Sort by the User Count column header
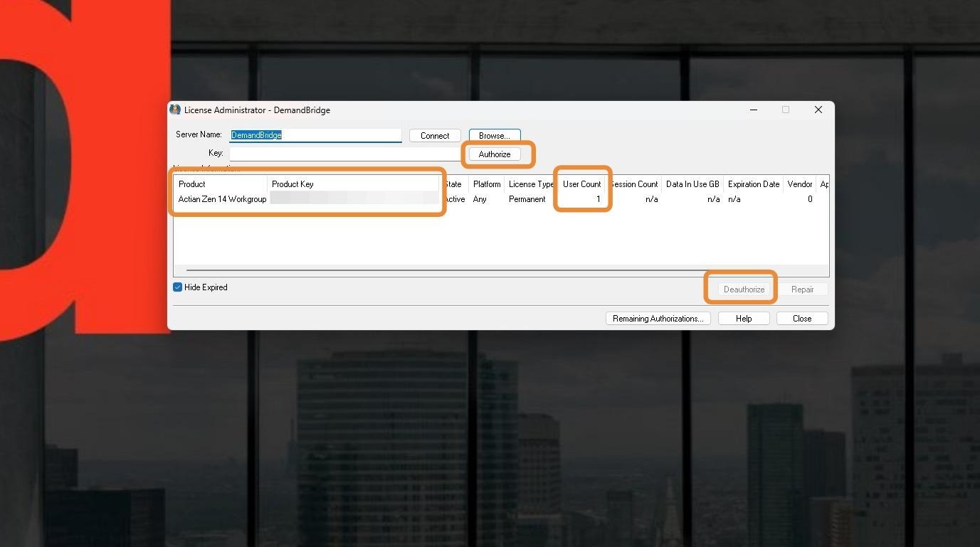This screenshot has height=547, width=980. [581, 184]
